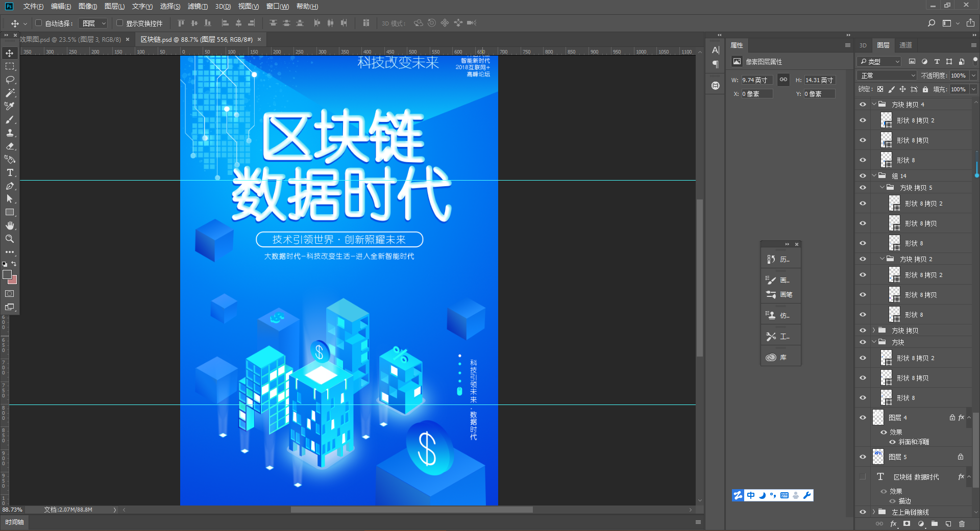The height and width of the screenshot is (531, 980).
Task: Add a layer mask from the Layers panel
Action: coord(907,523)
